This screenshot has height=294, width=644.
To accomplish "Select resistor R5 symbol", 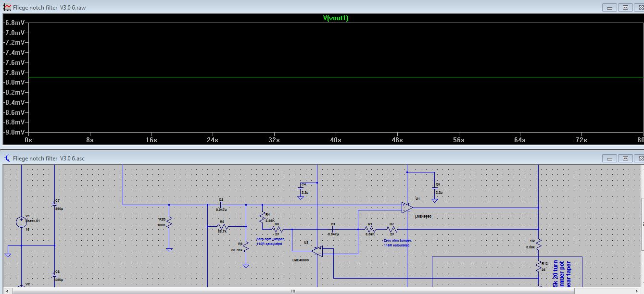I will tap(222, 226).
